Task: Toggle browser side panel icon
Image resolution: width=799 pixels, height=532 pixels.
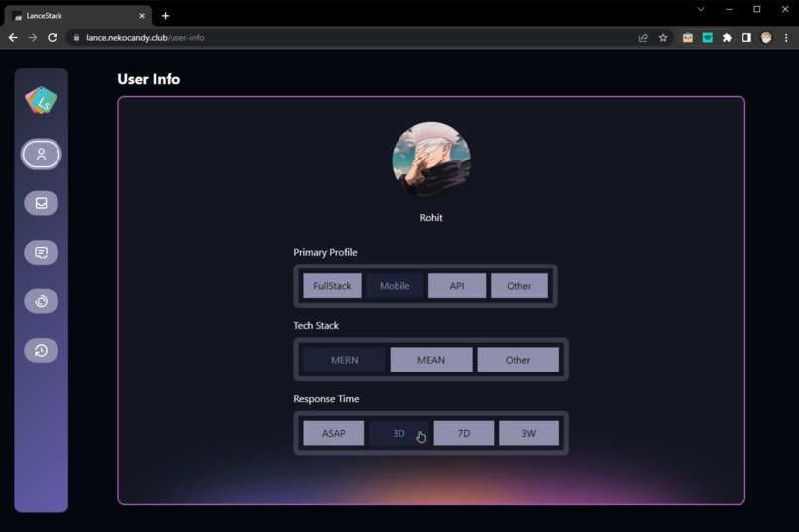Action: (x=746, y=38)
